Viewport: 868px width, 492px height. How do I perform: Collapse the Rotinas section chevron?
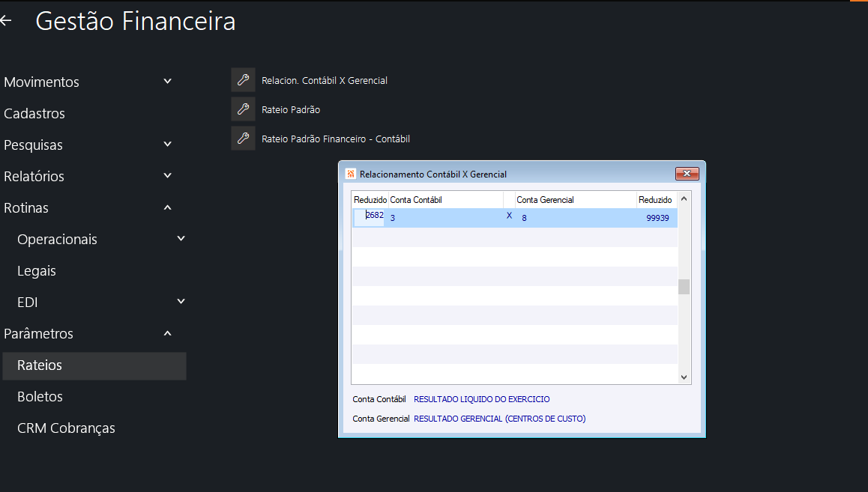pyautogui.click(x=168, y=207)
